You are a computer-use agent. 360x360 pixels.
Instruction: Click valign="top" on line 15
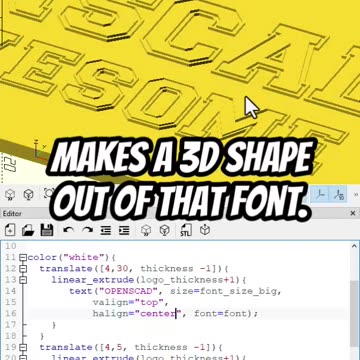click(x=129, y=302)
